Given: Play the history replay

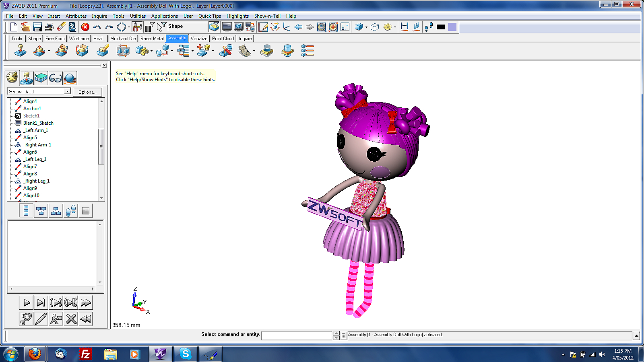Looking at the screenshot, I should click(x=26, y=302).
